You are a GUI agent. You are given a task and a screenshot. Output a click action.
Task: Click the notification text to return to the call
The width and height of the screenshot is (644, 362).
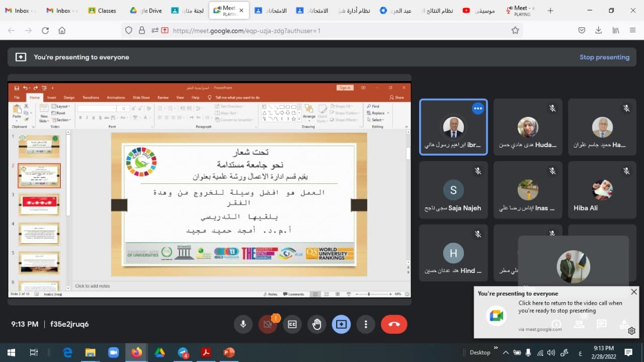[x=570, y=307]
